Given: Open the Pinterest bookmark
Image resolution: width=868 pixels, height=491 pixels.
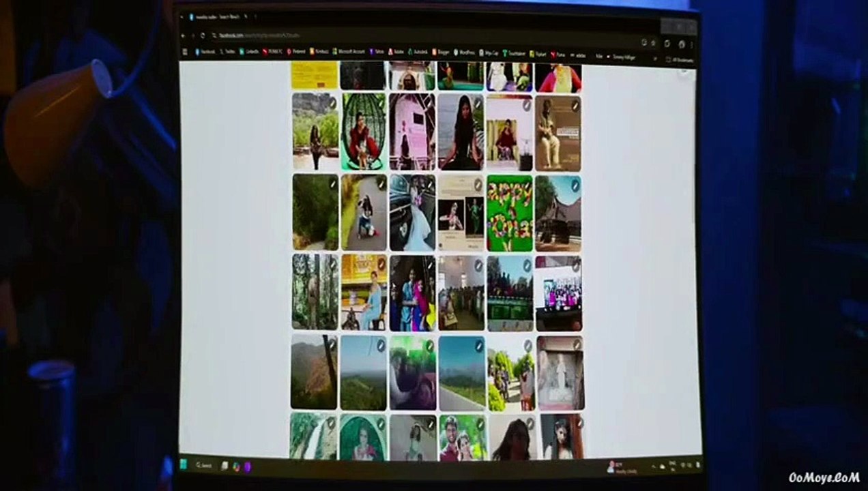Looking at the screenshot, I should click(296, 52).
